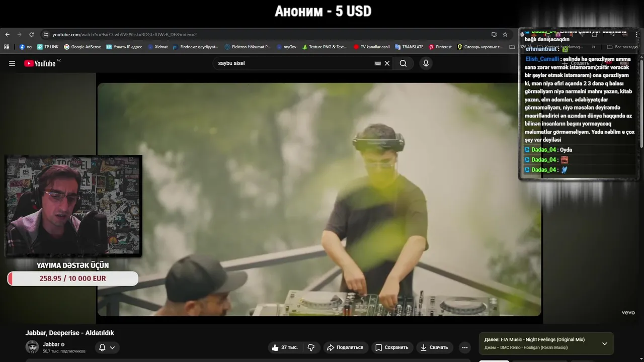
Task: Click the video player to pause playback
Action: click(319, 199)
